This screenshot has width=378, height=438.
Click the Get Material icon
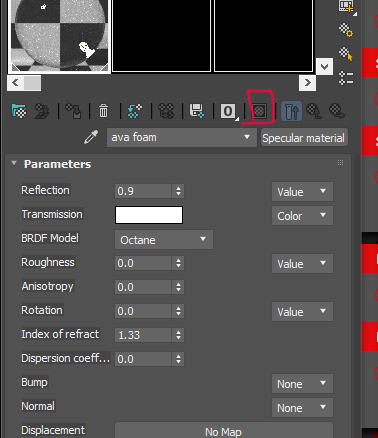pos(19,111)
